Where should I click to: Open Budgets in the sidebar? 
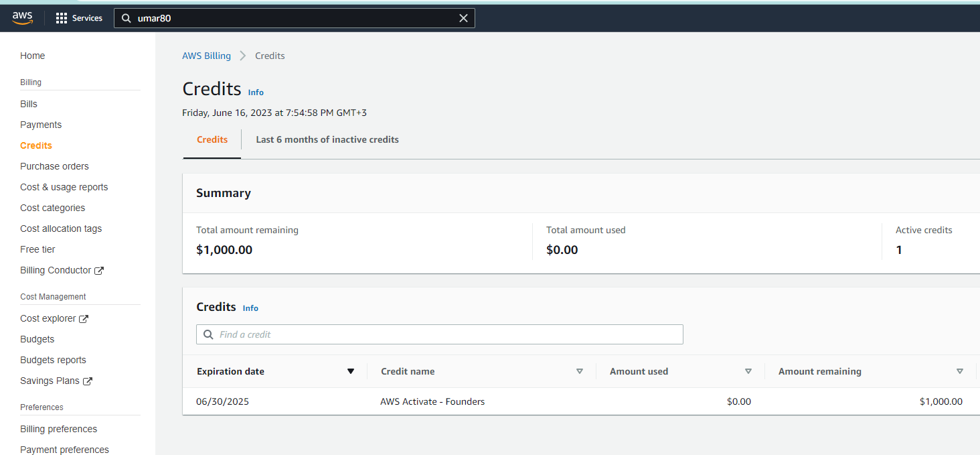37,339
